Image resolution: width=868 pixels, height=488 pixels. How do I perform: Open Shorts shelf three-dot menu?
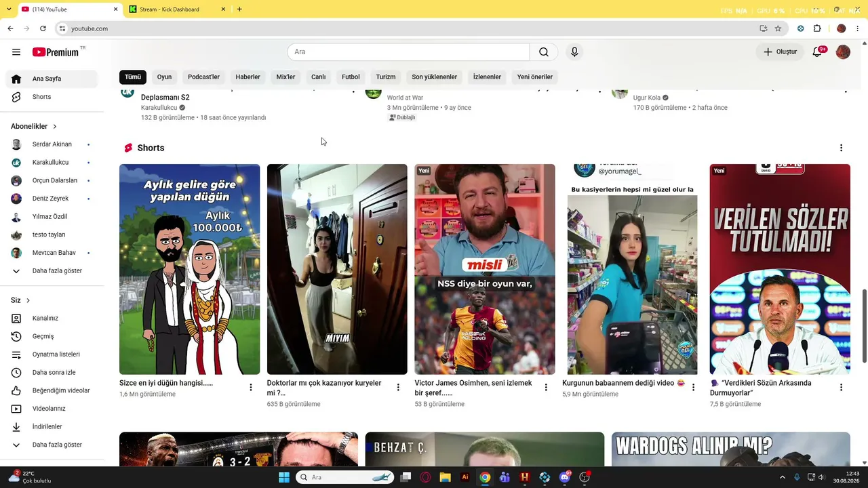841,148
